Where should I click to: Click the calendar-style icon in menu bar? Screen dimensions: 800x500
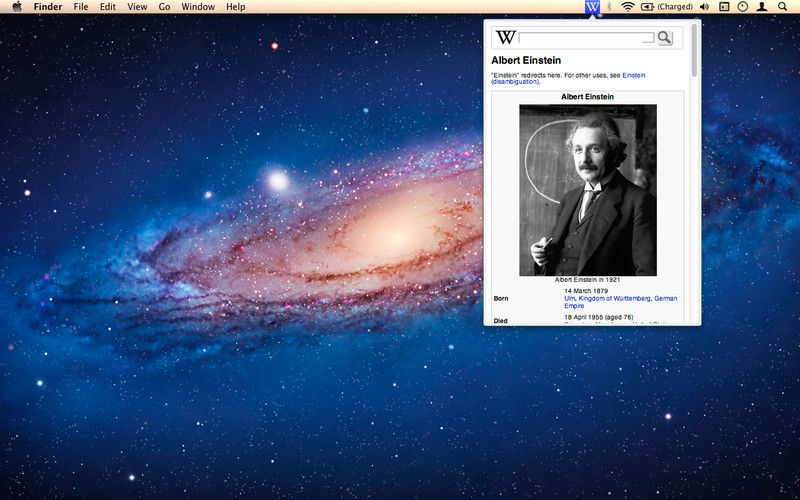coord(724,7)
